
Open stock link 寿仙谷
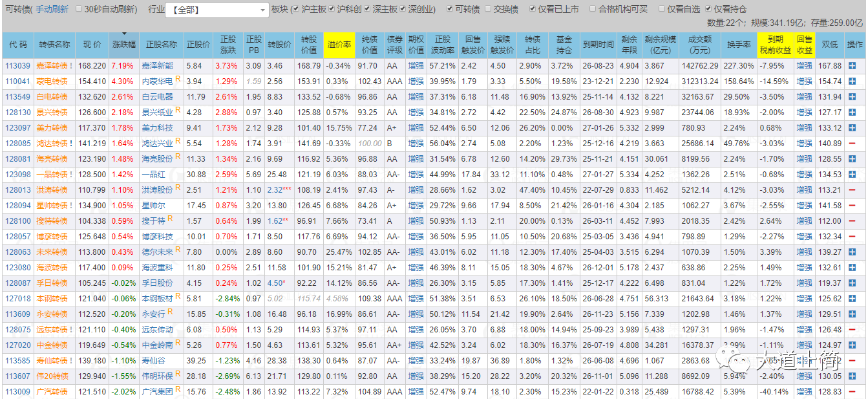(154, 361)
